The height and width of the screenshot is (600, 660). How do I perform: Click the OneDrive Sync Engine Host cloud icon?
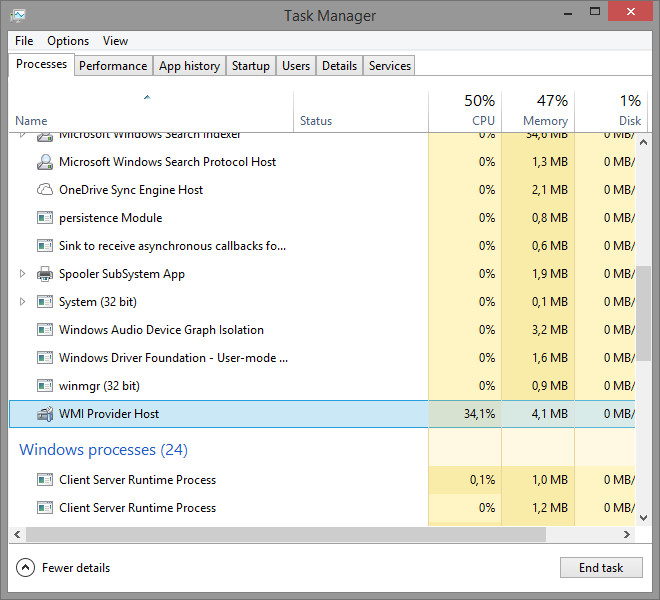click(x=45, y=189)
